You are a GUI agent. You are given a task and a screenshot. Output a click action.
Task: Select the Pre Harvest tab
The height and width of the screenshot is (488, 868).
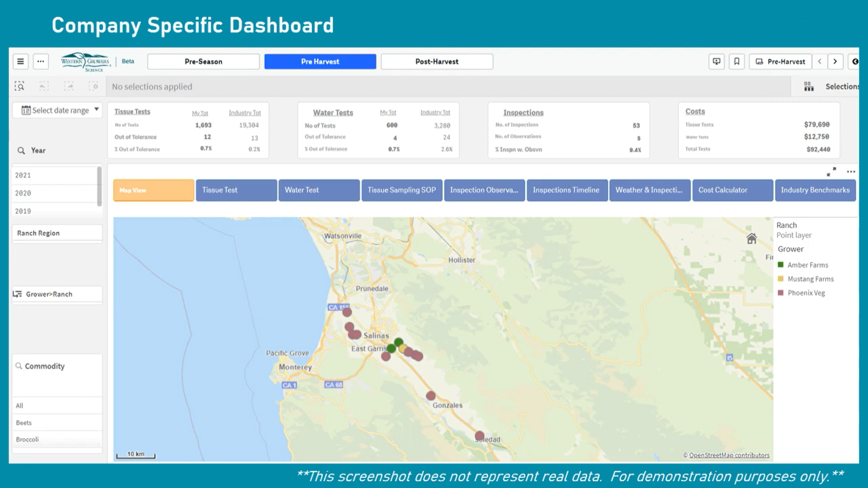coord(320,62)
